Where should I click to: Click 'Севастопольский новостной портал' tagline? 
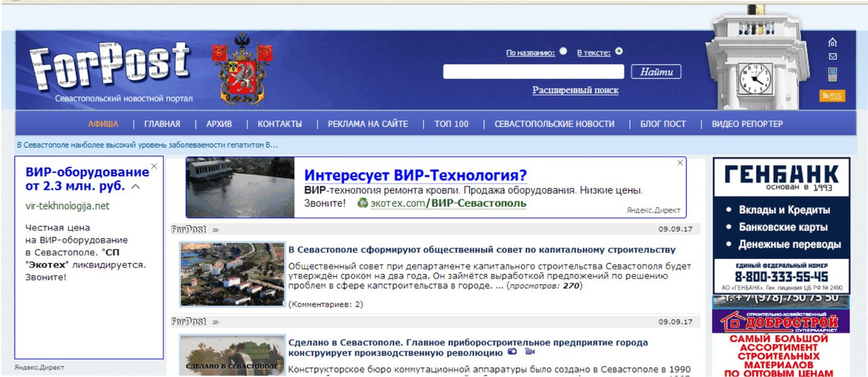124,99
